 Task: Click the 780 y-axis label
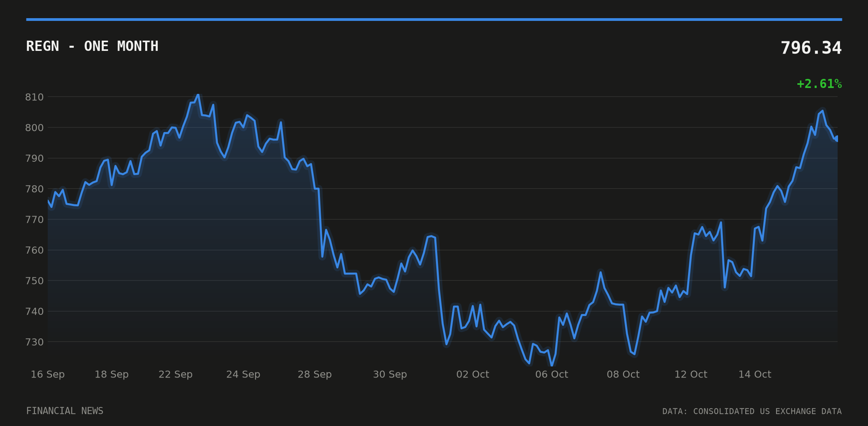(34, 189)
